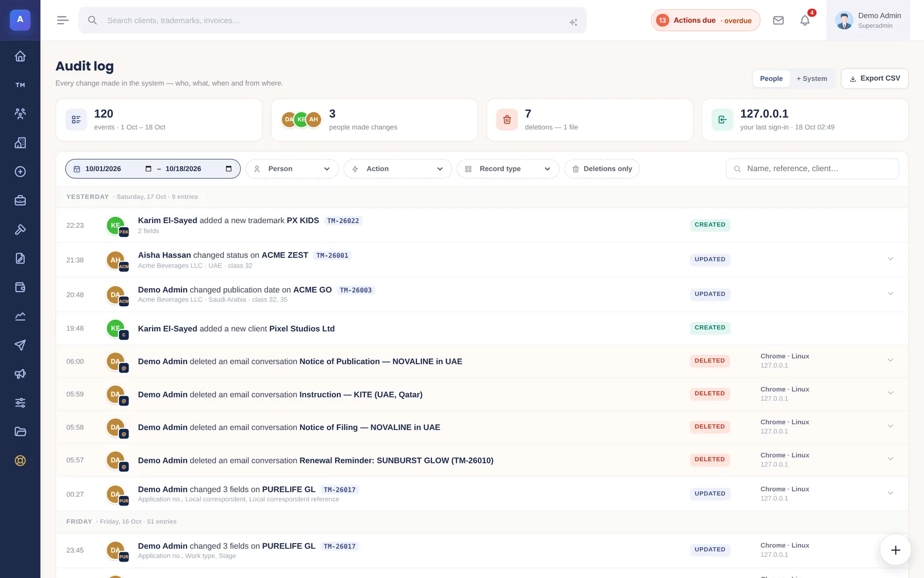The height and width of the screenshot is (578, 924).
Task: Open the sliders settings sidebar icon
Action: pyautogui.click(x=20, y=403)
